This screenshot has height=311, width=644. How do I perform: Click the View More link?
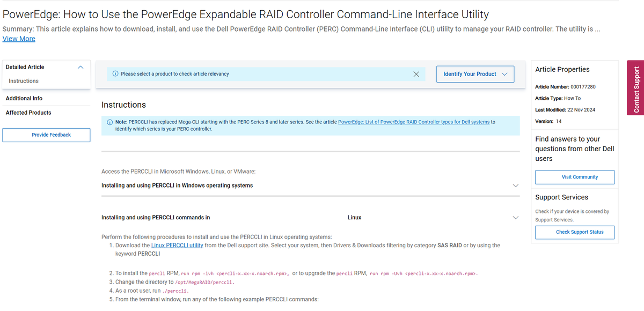(19, 39)
